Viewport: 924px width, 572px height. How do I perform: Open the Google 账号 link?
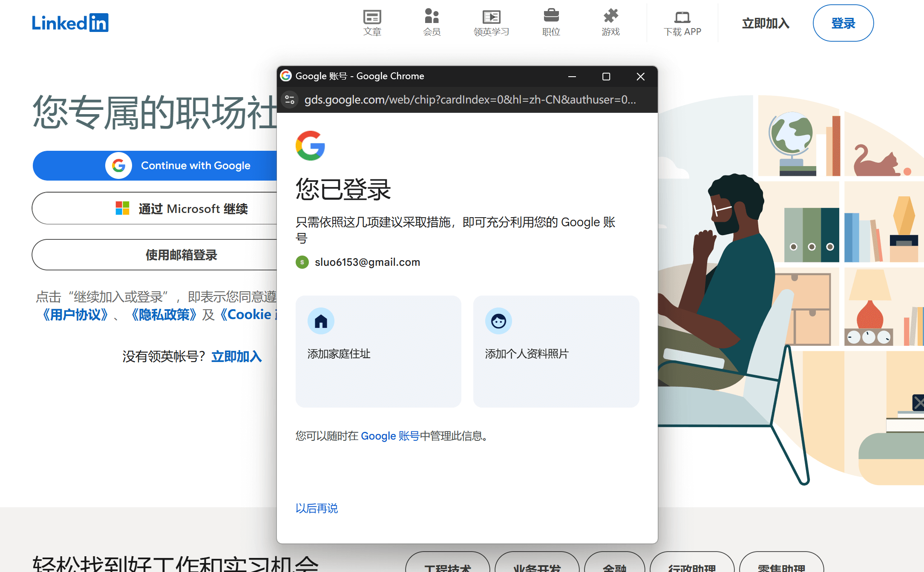tap(390, 436)
